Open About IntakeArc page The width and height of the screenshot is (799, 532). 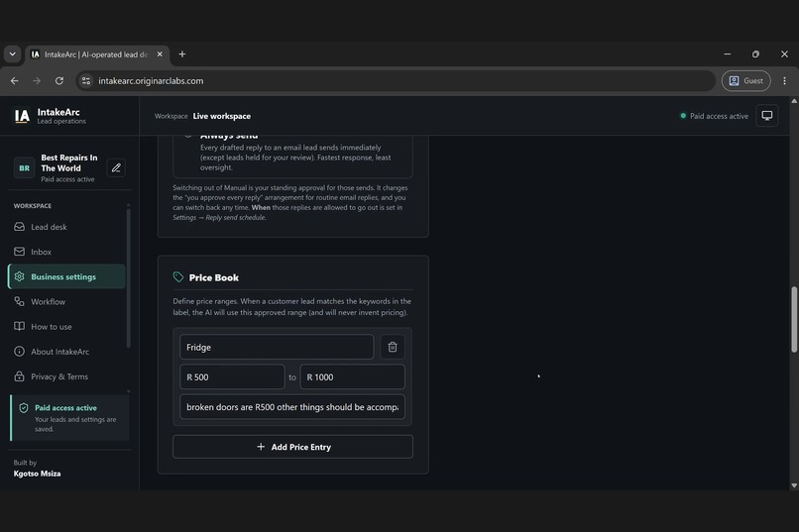pyautogui.click(x=66, y=352)
